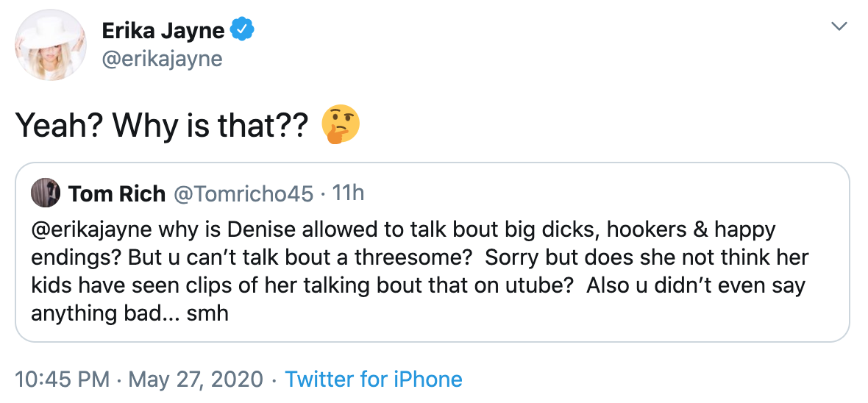The height and width of the screenshot is (403, 868).
Task: Click Tom Rich's small avatar
Action: point(44,193)
